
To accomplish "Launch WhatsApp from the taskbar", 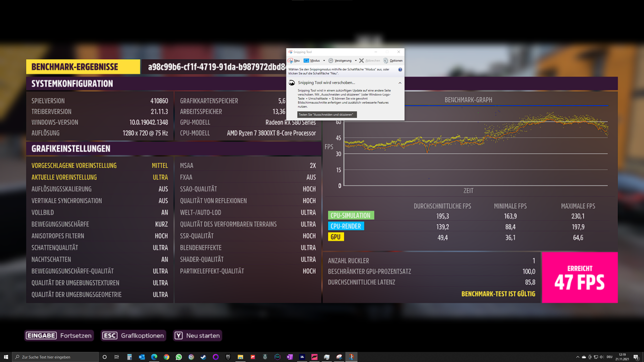I will tap(179, 357).
